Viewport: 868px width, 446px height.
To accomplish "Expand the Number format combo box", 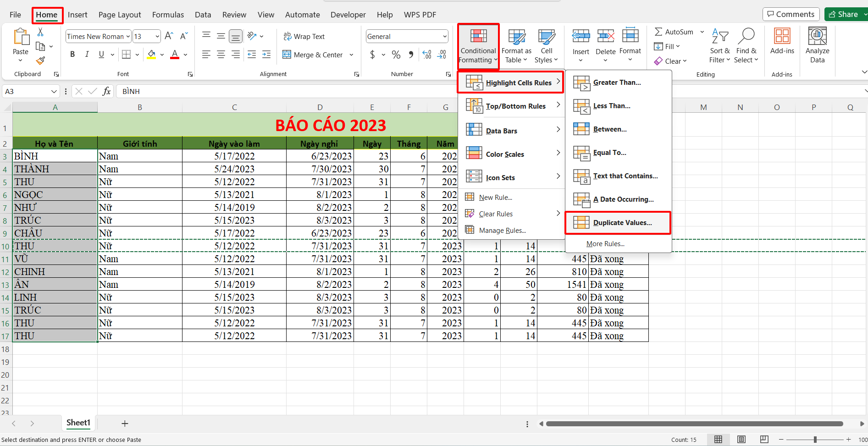I will (x=444, y=37).
